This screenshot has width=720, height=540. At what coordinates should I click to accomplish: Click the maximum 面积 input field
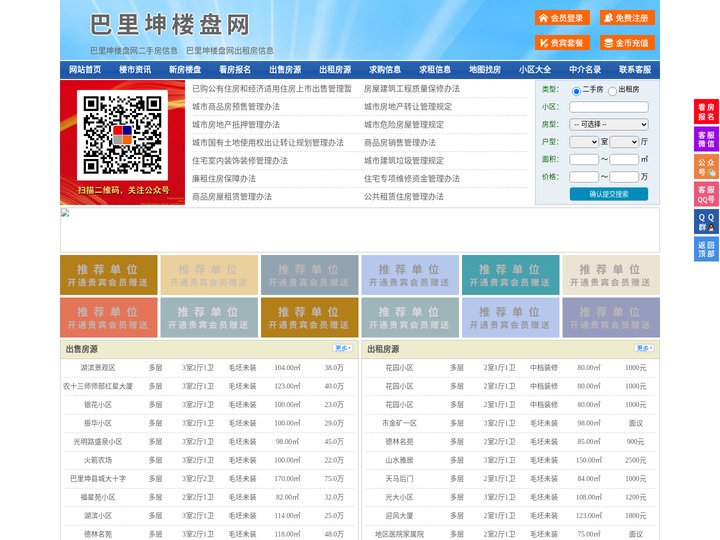624,159
